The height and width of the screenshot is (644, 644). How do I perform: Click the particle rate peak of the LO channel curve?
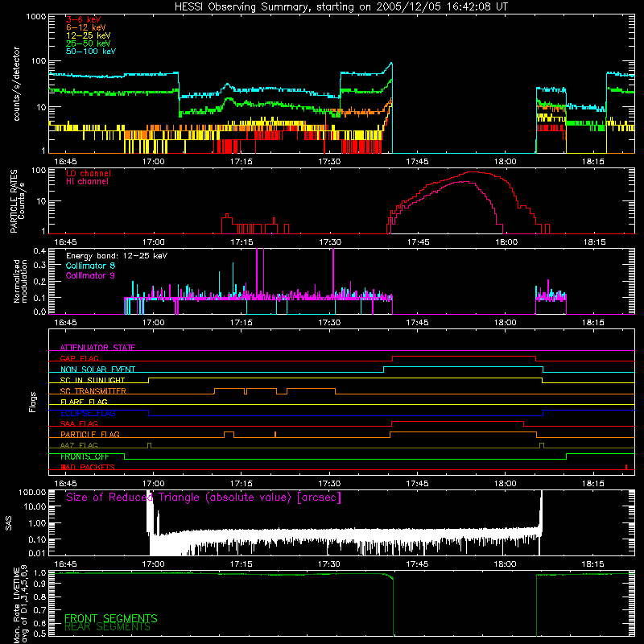(473, 172)
